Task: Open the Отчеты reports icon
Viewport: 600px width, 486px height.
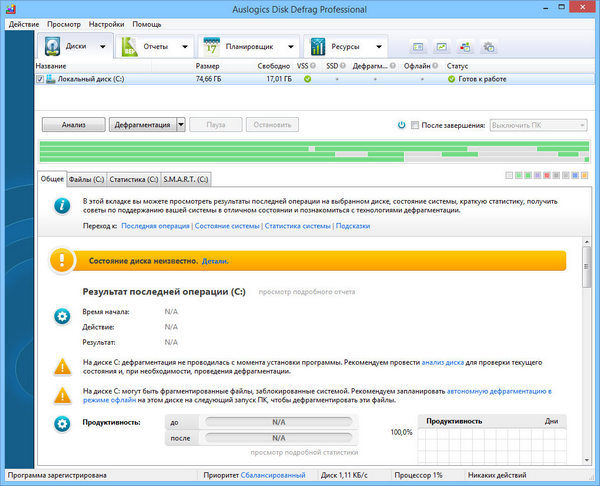Action: click(x=129, y=47)
